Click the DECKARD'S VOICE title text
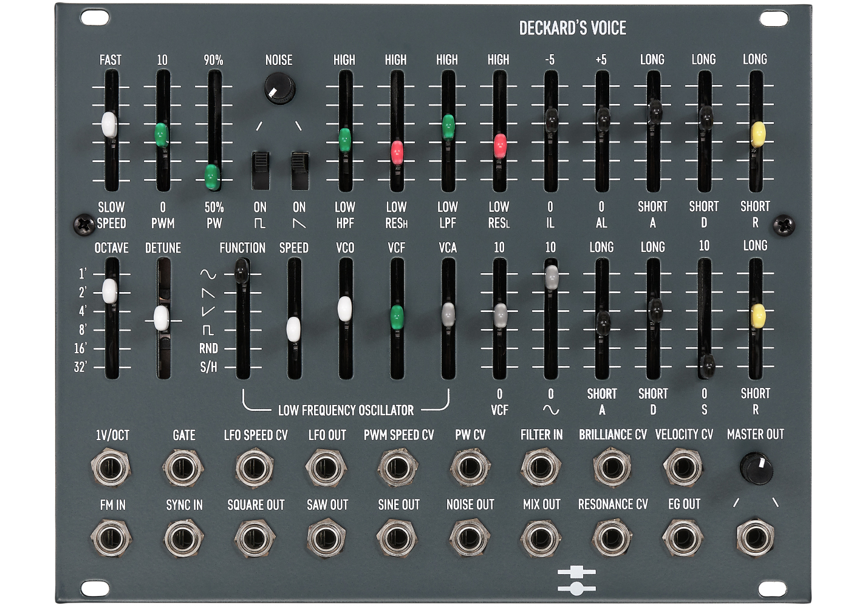The width and height of the screenshot is (868, 607). tap(572, 28)
